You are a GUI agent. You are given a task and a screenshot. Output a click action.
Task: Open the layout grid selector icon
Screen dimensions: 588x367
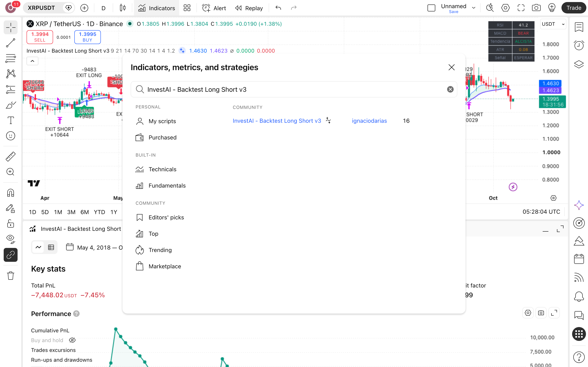[x=187, y=8]
